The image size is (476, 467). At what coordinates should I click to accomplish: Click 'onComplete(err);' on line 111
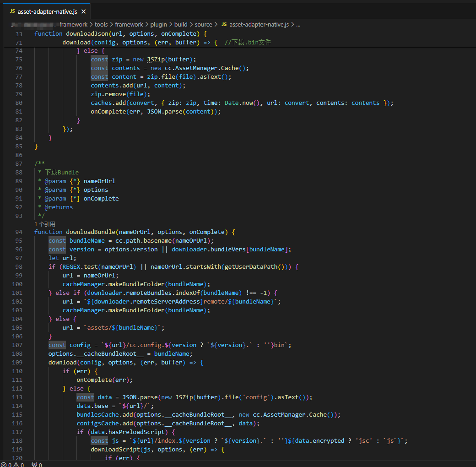pyautogui.click(x=104, y=380)
